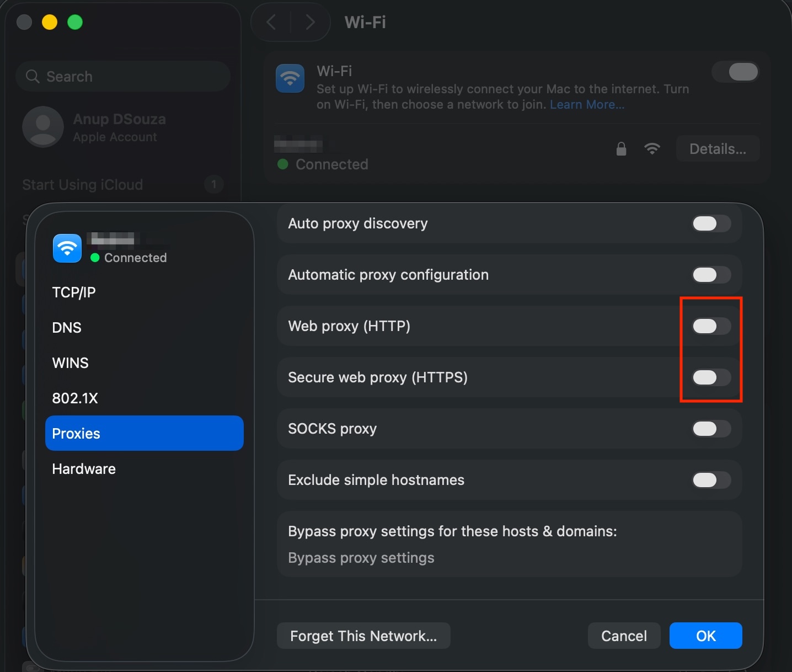Click the blue Wi-Fi icon in the main pane
792x672 pixels.
tap(290, 78)
